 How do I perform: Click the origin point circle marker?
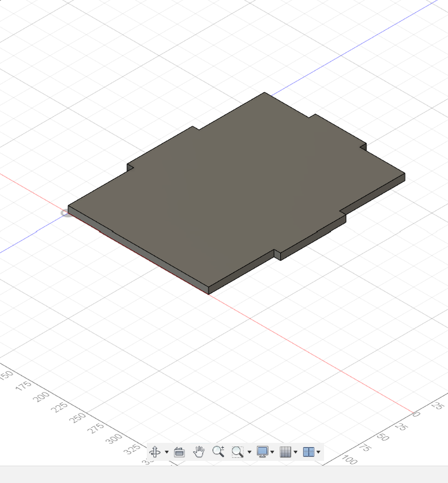(x=66, y=213)
